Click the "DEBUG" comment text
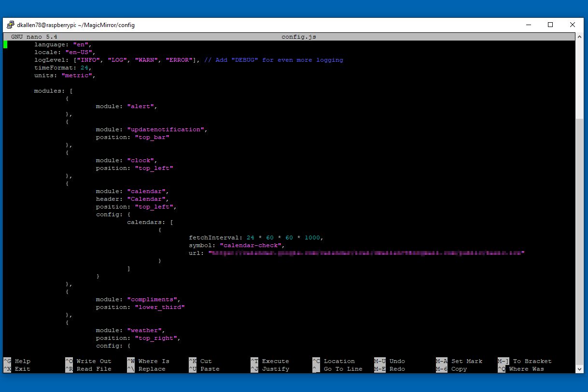 (245, 60)
